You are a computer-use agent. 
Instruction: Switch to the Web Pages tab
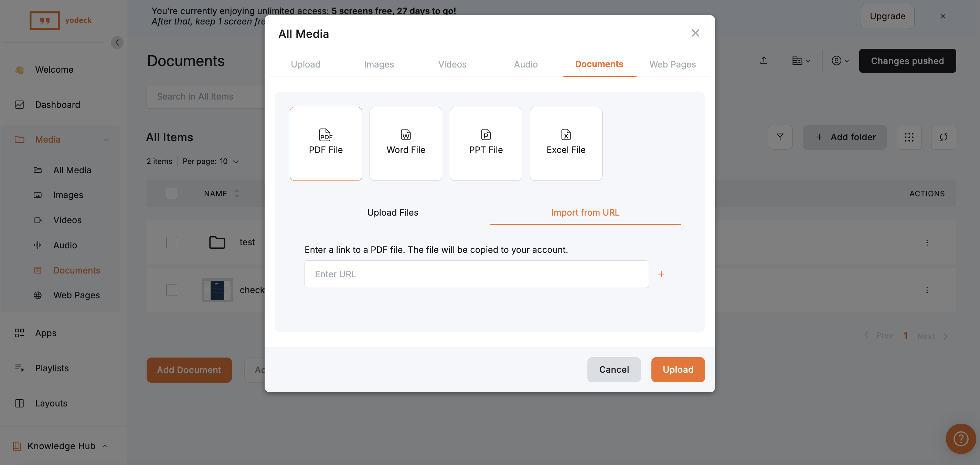672,64
